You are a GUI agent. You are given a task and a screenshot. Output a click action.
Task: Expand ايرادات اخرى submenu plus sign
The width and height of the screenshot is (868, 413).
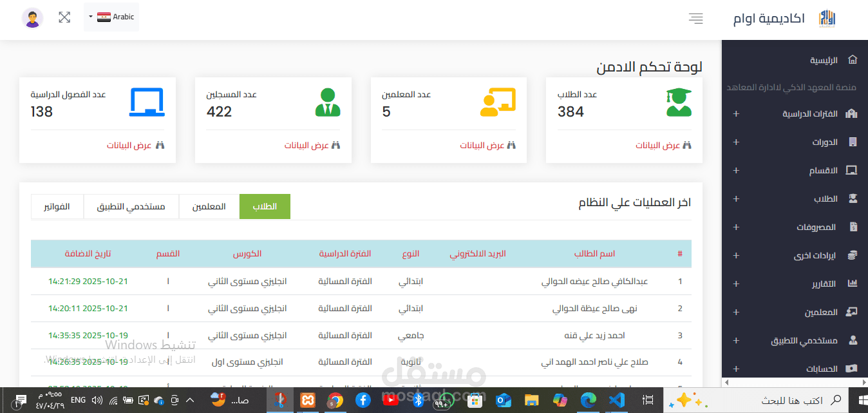pyautogui.click(x=737, y=256)
